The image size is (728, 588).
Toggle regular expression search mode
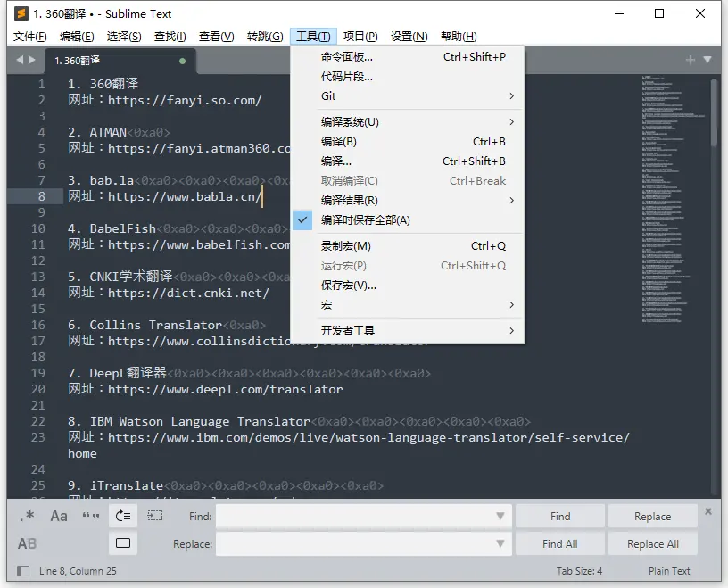[28, 516]
